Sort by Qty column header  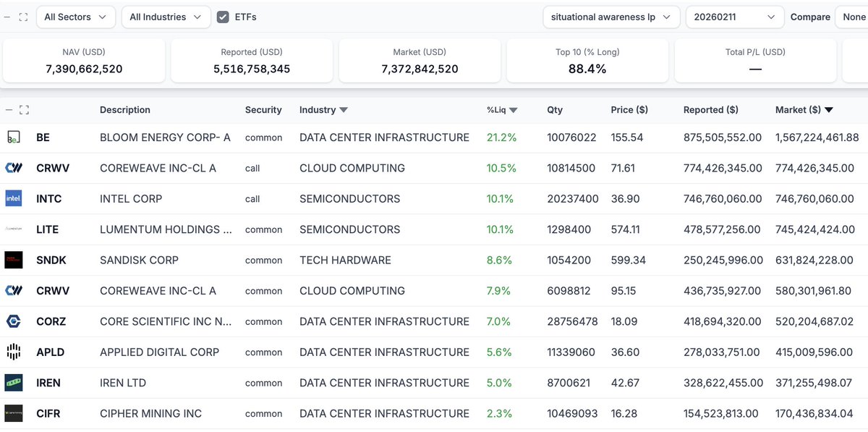point(555,110)
